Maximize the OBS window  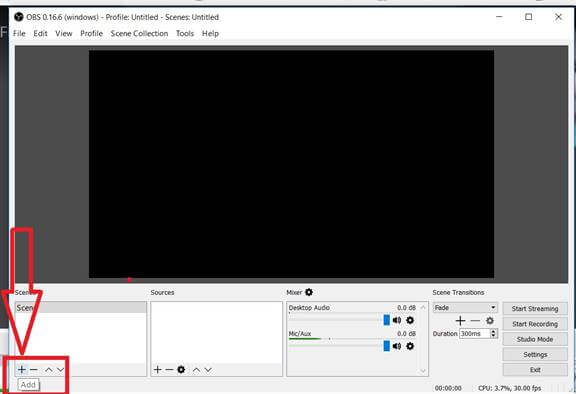click(529, 17)
